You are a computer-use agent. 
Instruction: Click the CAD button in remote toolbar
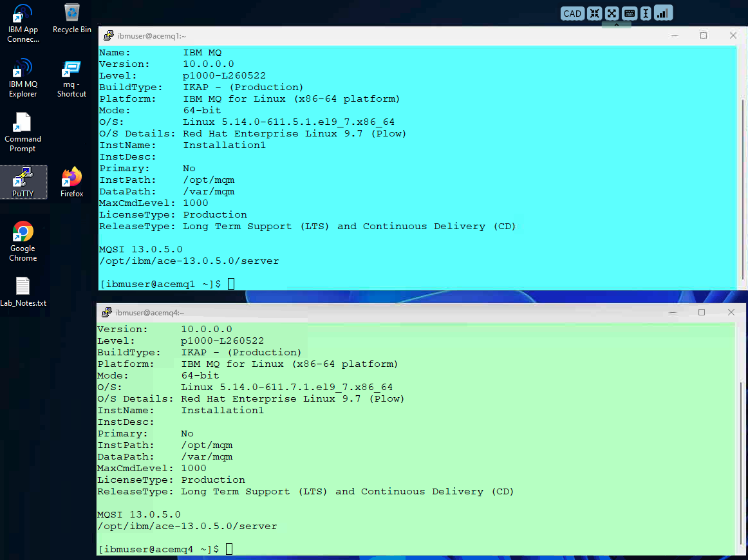572,14
